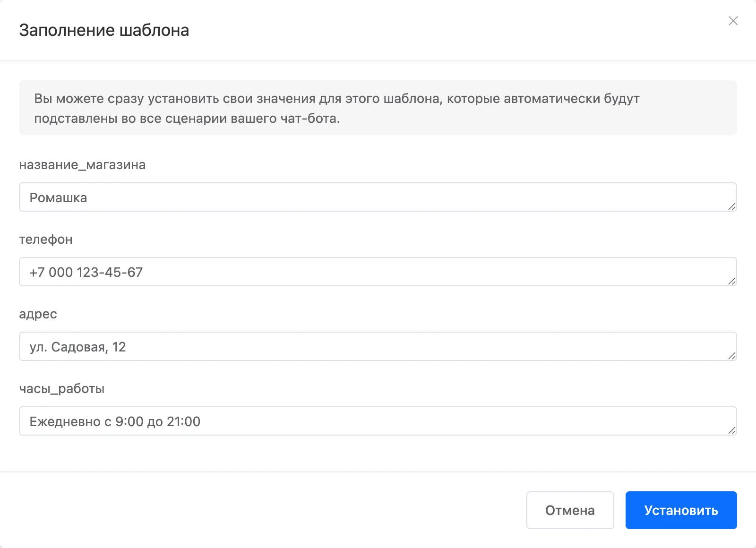This screenshot has width=756, height=548.
Task: Click the Заполнение шаблона title
Action: coord(104,30)
